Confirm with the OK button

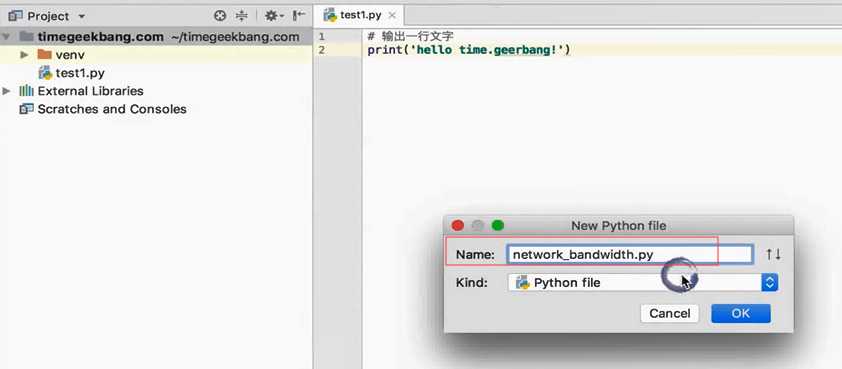point(741,314)
